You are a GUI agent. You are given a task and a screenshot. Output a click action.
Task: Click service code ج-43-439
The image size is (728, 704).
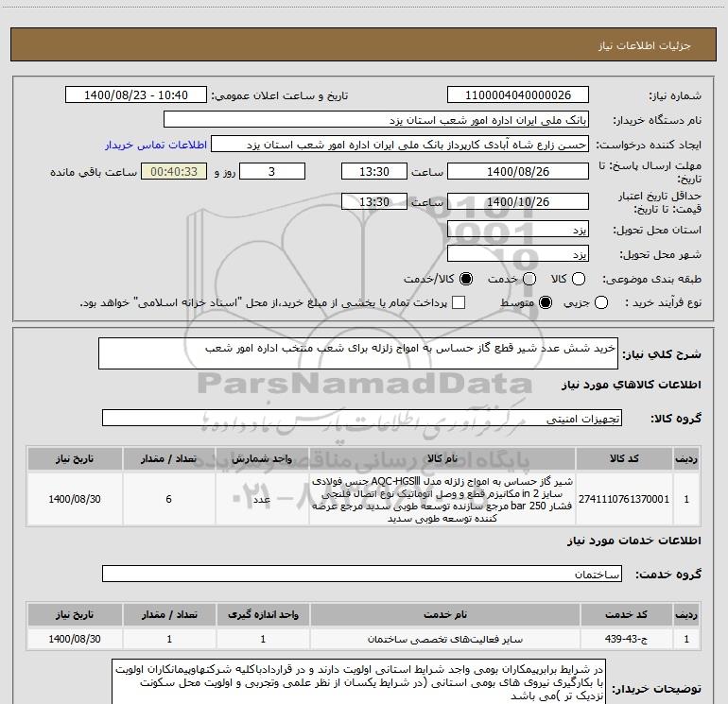(626, 639)
